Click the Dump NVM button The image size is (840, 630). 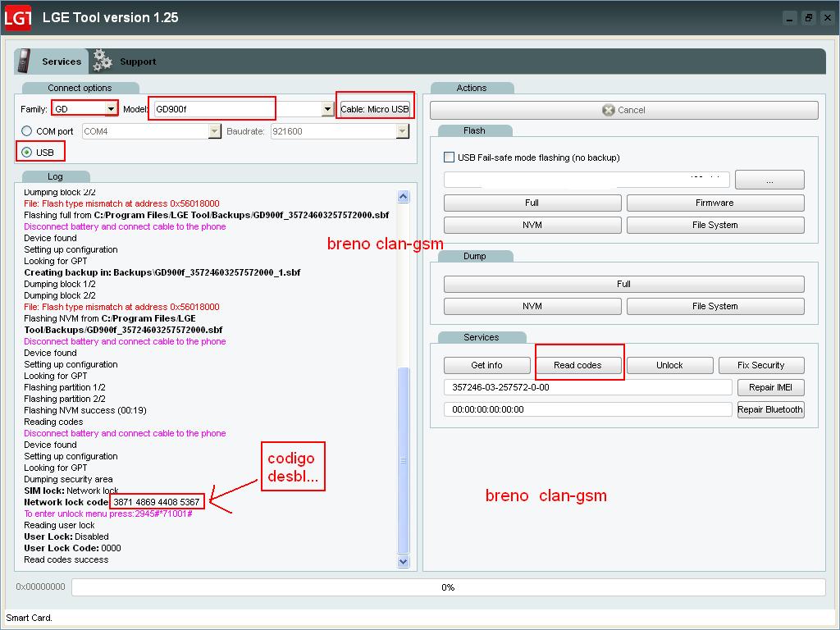(532, 307)
